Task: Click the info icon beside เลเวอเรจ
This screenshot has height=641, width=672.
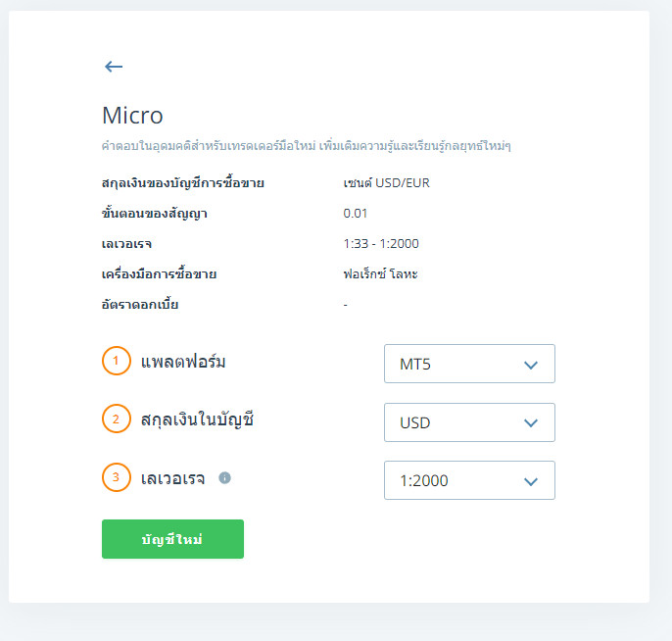Action: click(x=224, y=477)
